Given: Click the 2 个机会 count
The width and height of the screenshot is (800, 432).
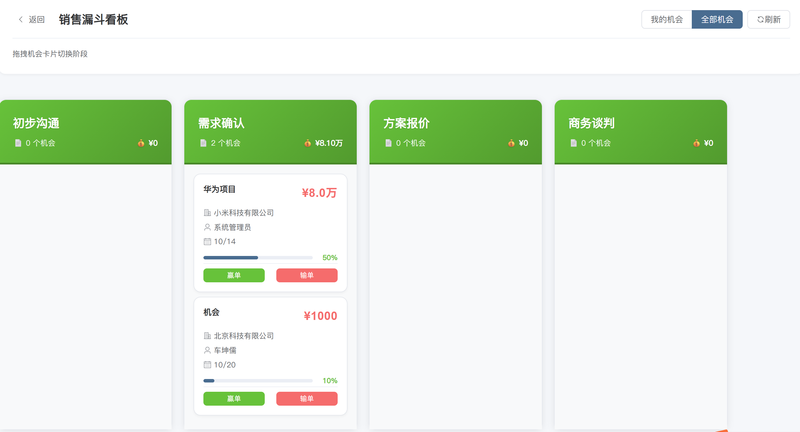Looking at the screenshot, I should 226,143.
